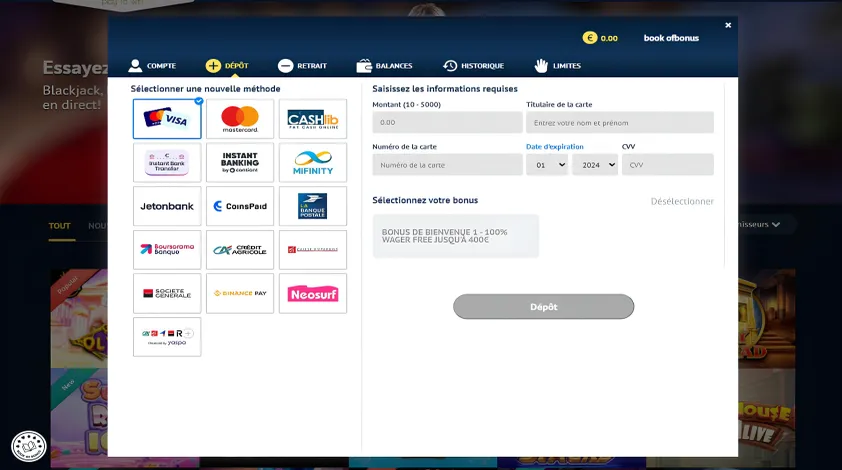Viewport: 842px width, 470px height.
Task: Click the book ofbonus username
Action: tap(671, 38)
